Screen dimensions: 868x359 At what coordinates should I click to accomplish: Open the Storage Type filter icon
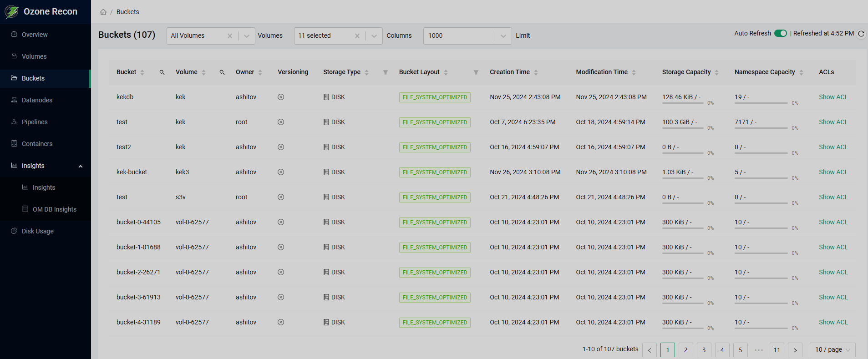(386, 72)
